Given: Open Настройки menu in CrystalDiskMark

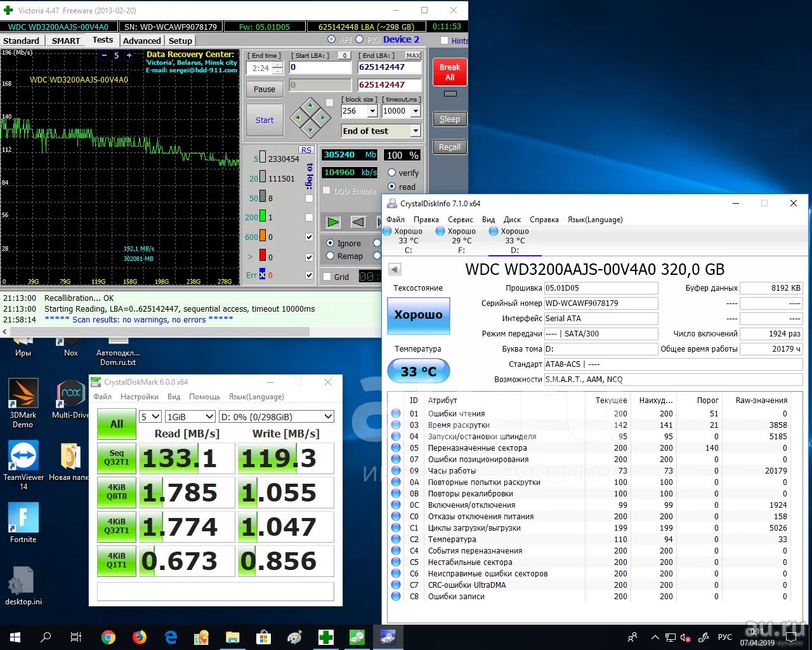Looking at the screenshot, I should [140, 397].
